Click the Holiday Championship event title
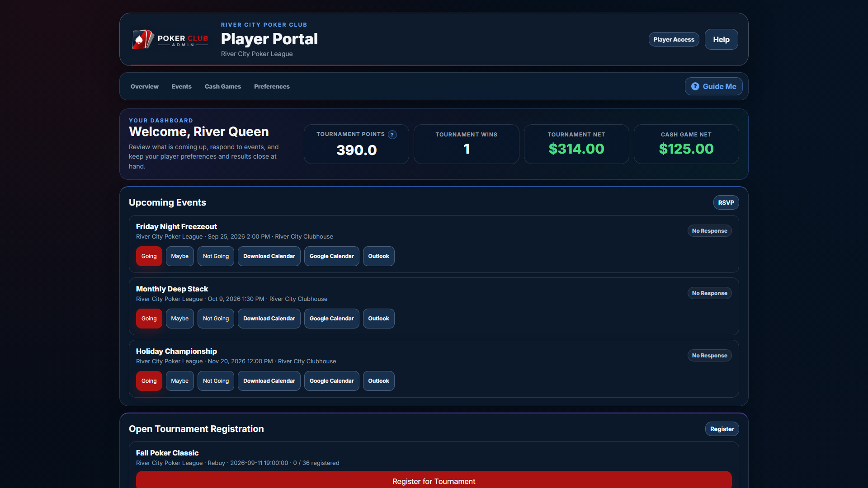This screenshot has height=488, width=868. pyautogui.click(x=176, y=351)
